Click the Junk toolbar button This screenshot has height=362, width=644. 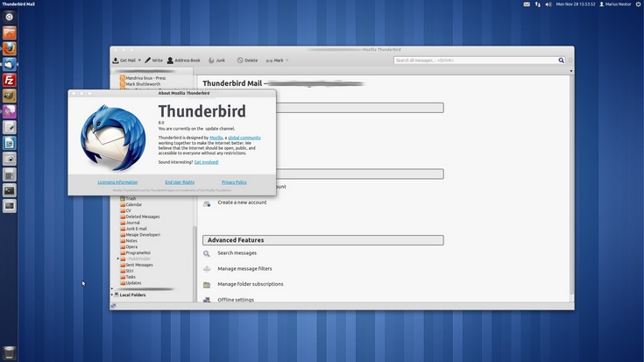(217, 60)
